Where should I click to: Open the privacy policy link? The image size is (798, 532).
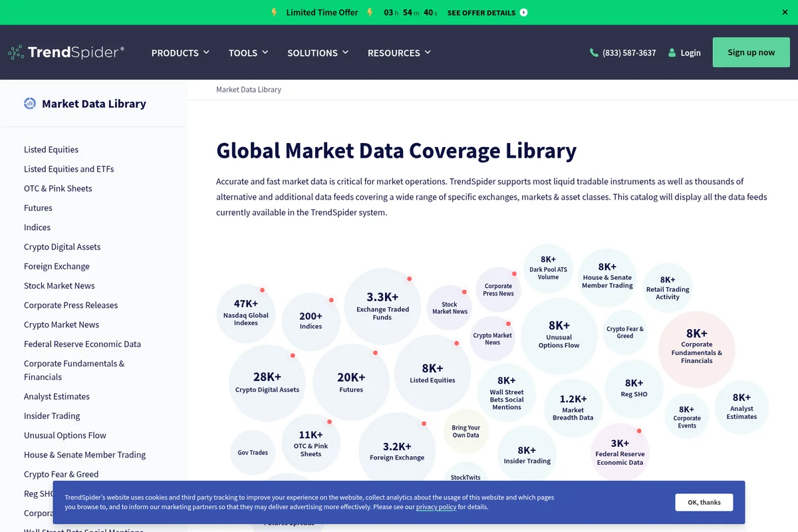click(436, 507)
